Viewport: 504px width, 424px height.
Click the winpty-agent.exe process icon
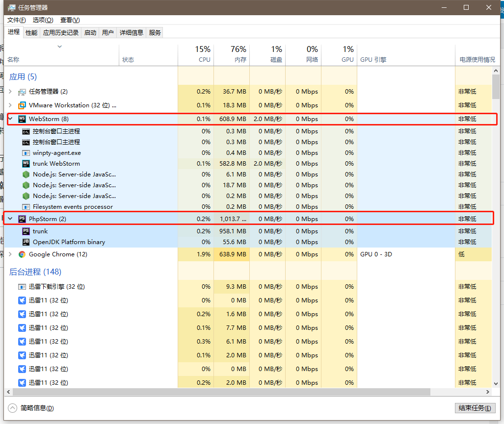tap(26, 153)
